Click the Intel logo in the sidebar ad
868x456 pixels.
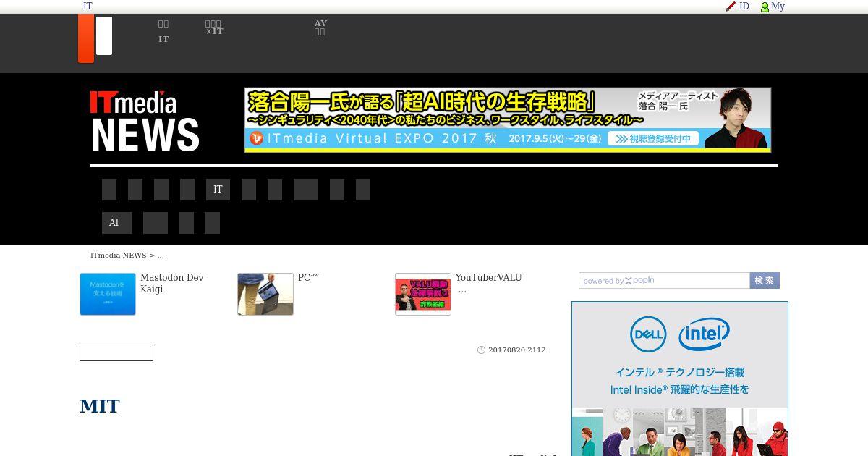point(704,334)
